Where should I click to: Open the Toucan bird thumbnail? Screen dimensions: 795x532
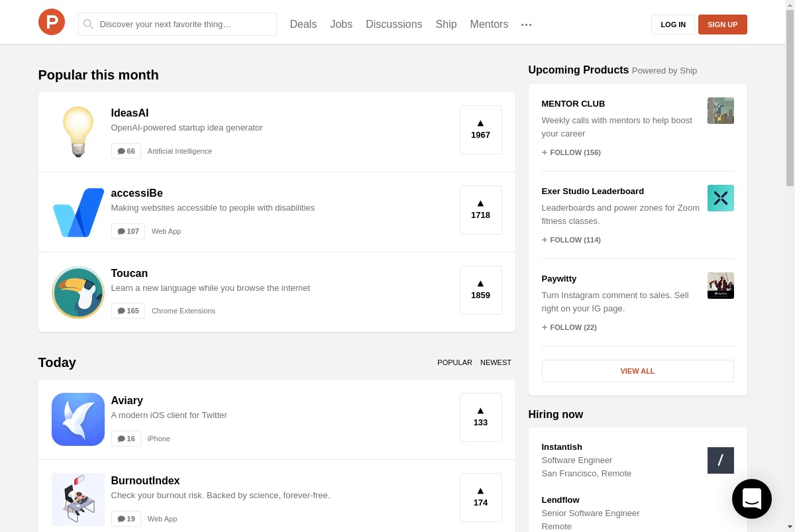point(78,292)
